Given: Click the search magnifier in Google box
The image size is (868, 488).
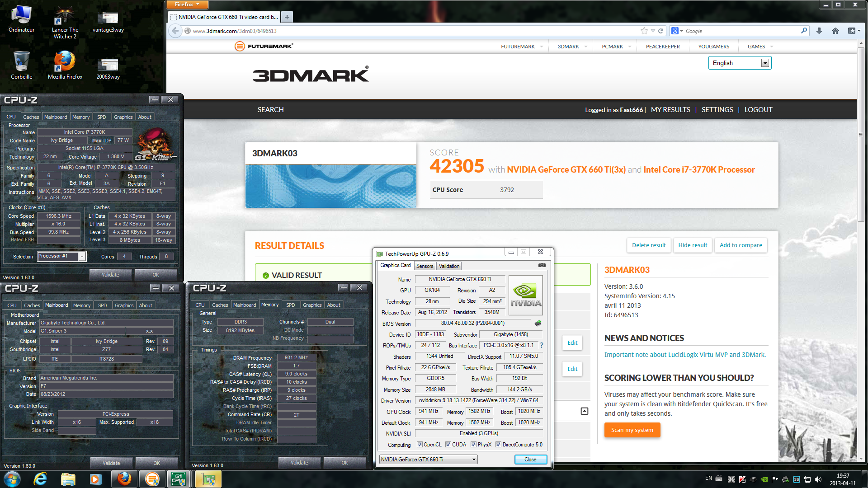Looking at the screenshot, I should [x=804, y=31].
